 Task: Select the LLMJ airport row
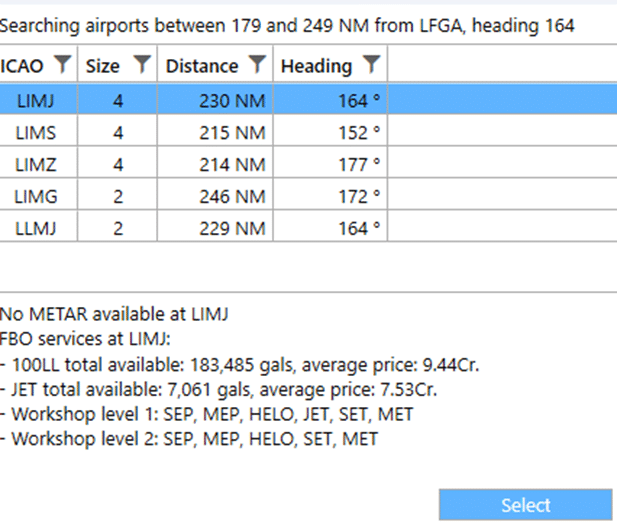308,228
